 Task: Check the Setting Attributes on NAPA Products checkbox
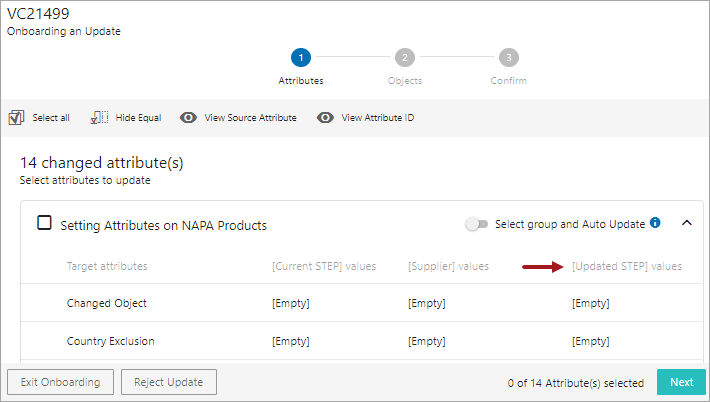point(44,223)
